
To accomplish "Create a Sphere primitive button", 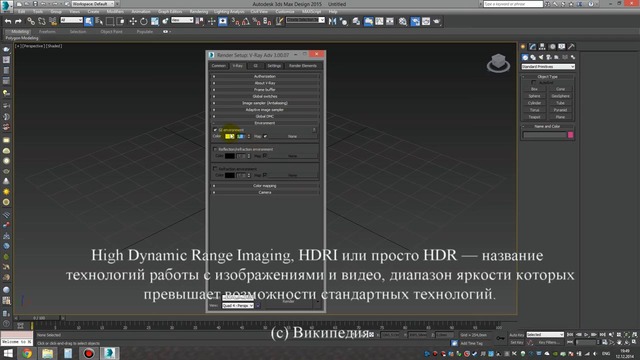I will (x=534, y=96).
